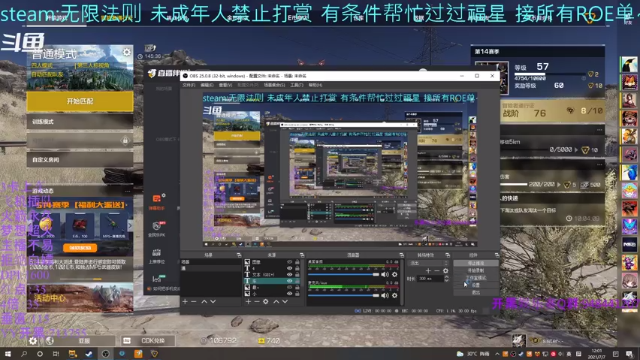Open OBS 文件(F) menu
Viewport: 640px width, 360px height.
pyautogui.click(x=189, y=85)
